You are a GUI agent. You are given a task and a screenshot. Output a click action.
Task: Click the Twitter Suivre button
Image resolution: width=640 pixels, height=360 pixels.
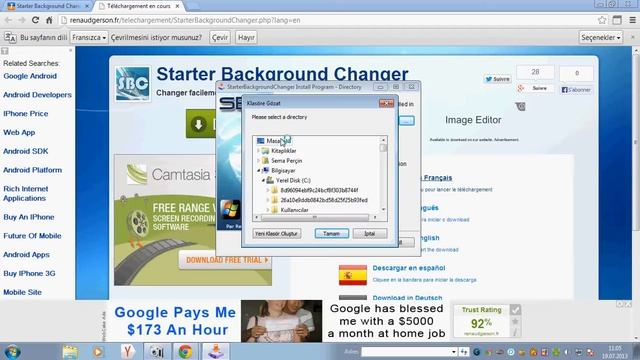[x=497, y=79]
